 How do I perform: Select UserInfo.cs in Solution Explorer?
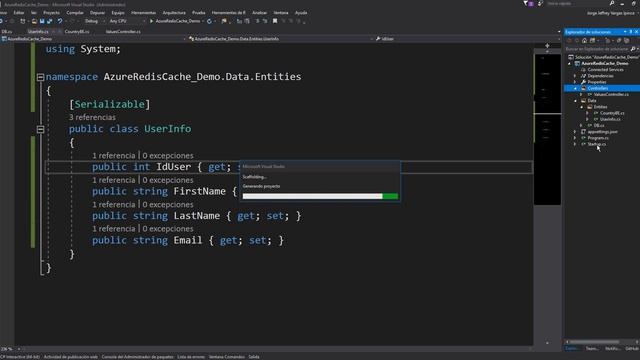click(610, 119)
